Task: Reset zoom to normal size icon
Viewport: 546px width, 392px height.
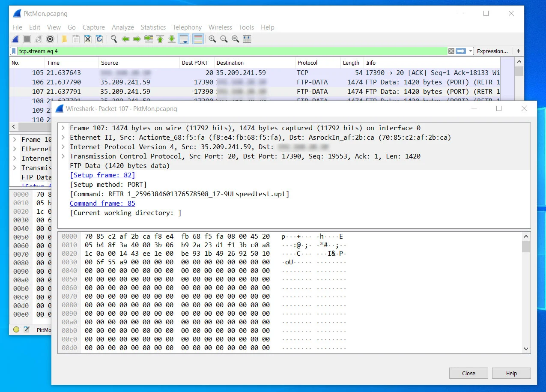Action: 235,39
